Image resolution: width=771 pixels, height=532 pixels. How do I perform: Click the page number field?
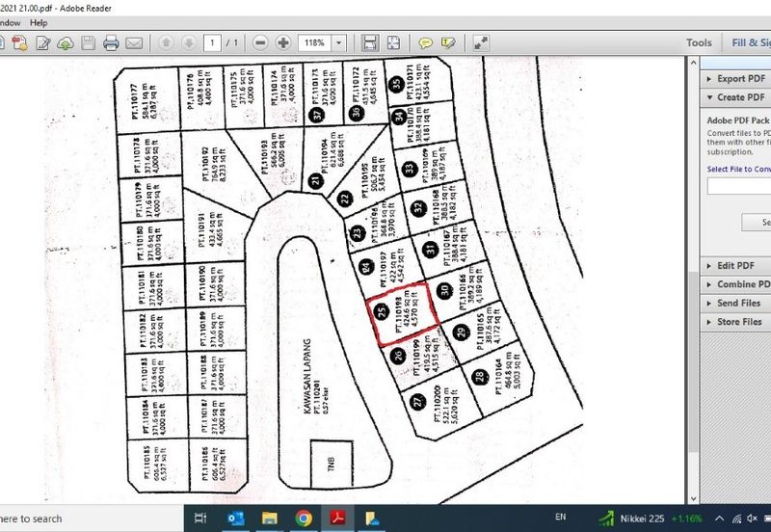coord(213,43)
